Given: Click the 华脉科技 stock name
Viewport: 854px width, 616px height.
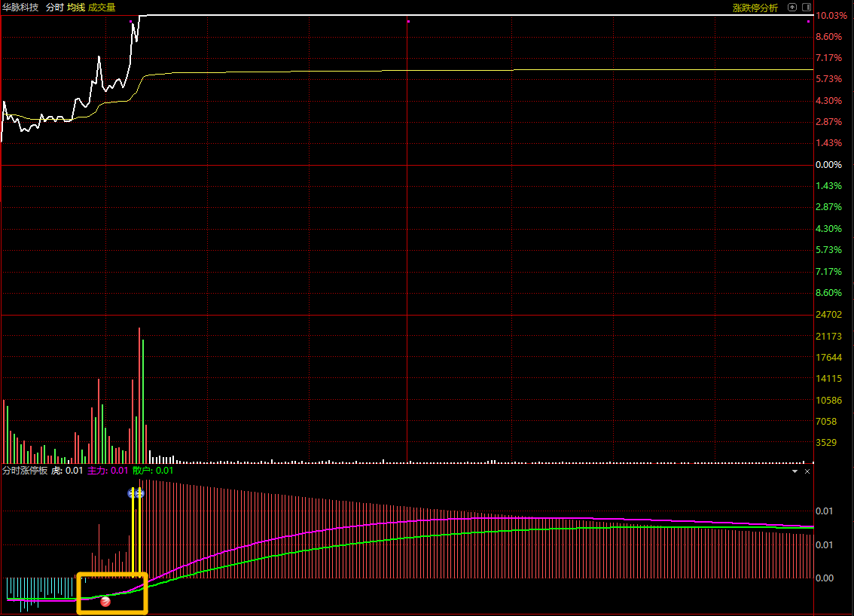Looking at the screenshot, I should click(x=20, y=7).
